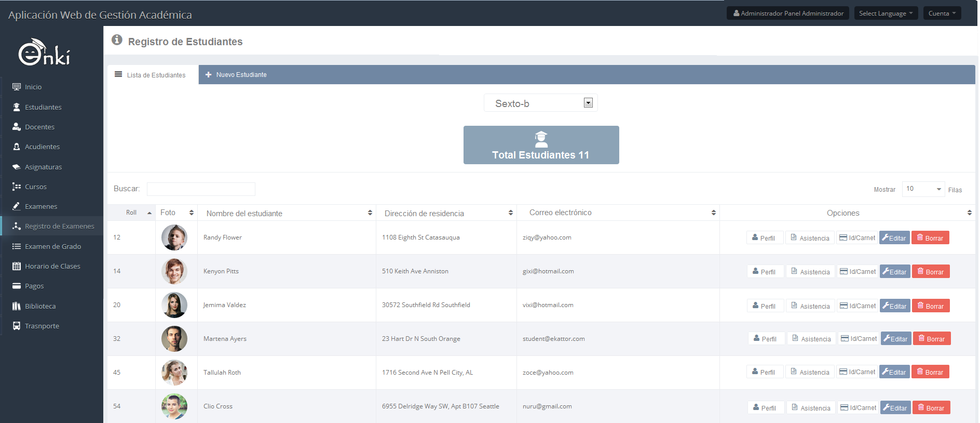Screen dimensions: 980x423
Task: Delete Kenyon Pitts with Borrar button
Action: (930, 272)
